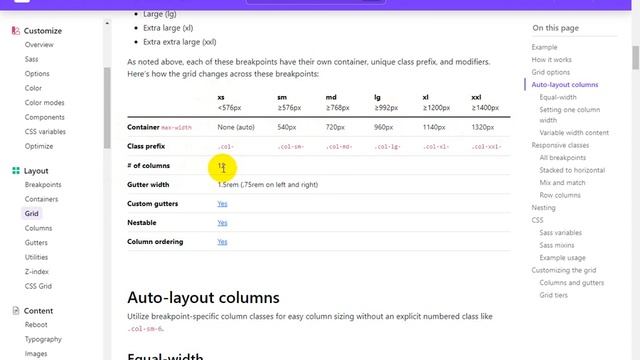Jump to All breakpoints section
Viewport: 640px width, 360px height.
pyautogui.click(x=562, y=158)
